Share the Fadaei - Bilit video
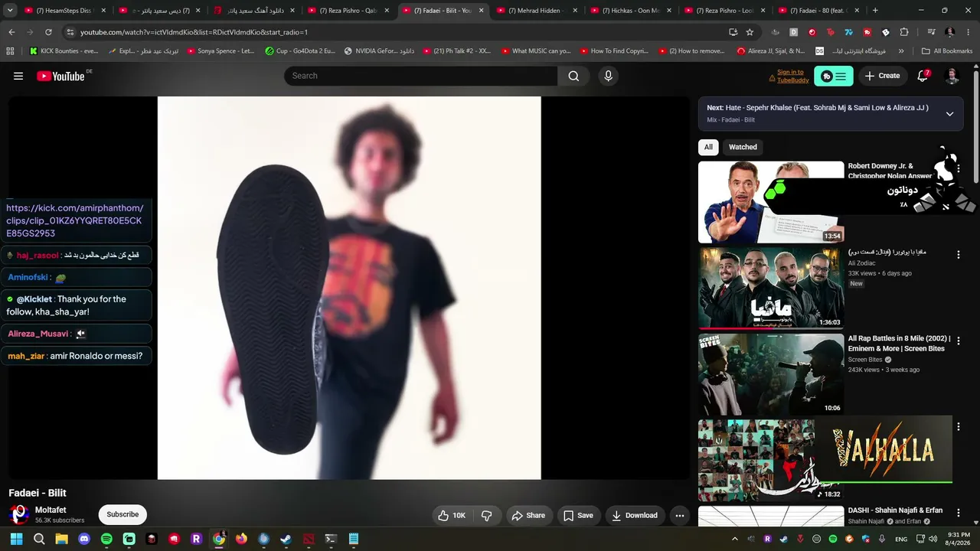This screenshot has height=551, width=980. click(528, 515)
